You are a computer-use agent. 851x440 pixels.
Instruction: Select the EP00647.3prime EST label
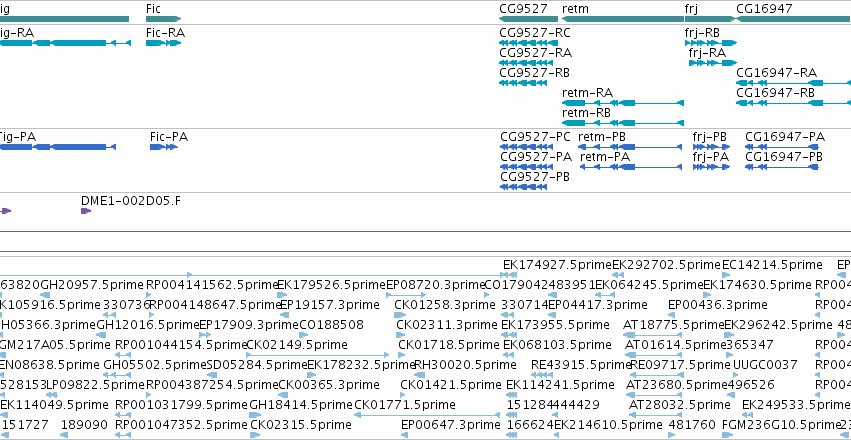[451, 424]
